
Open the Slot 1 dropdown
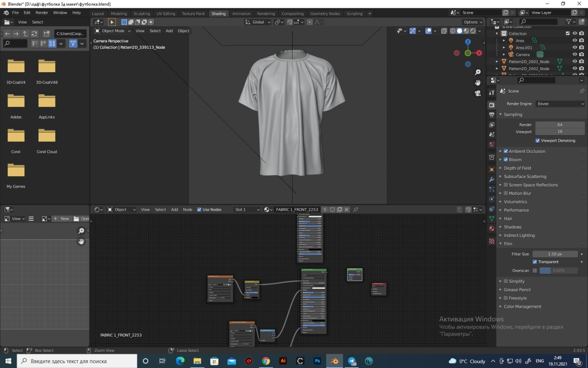[247, 209]
